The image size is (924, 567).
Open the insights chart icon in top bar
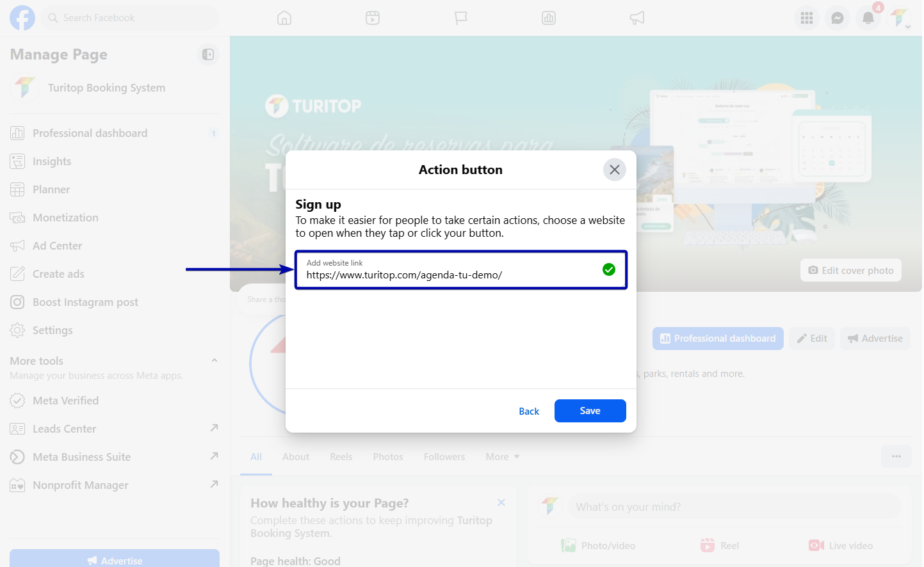pos(549,18)
